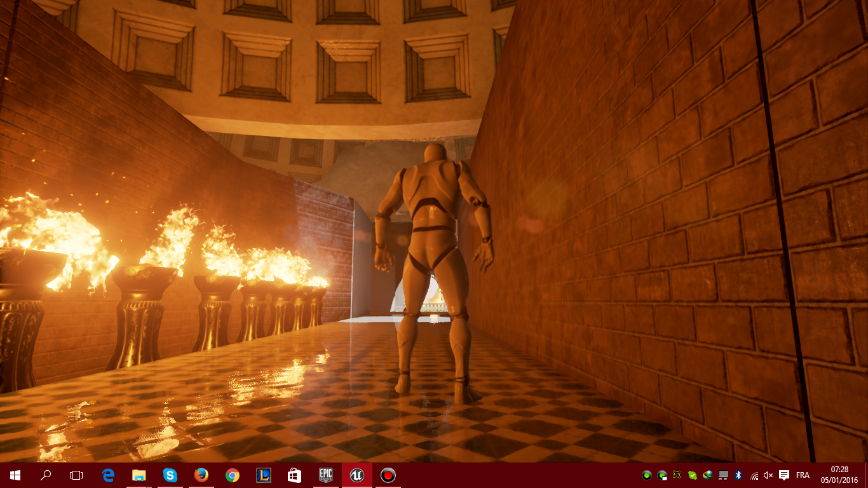The width and height of the screenshot is (868, 488).
Task: Click the green checkmark tray icon
Action: (693, 475)
